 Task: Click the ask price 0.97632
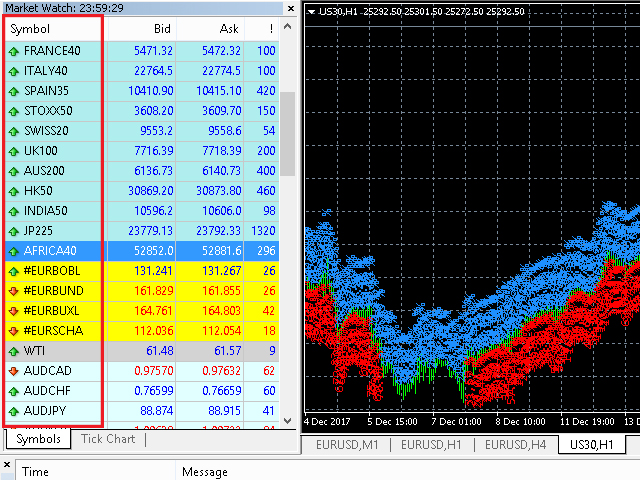pyautogui.click(x=222, y=371)
